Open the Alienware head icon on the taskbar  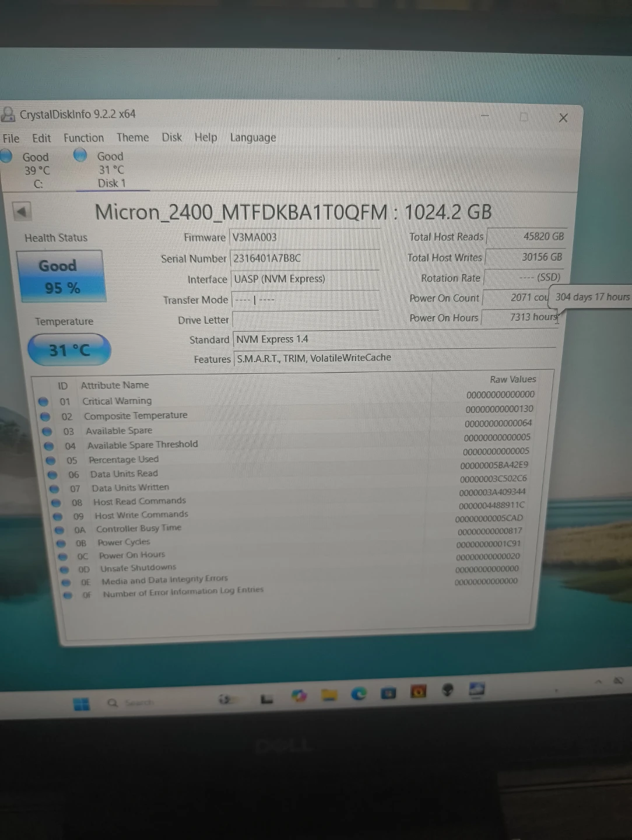[x=448, y=690]
